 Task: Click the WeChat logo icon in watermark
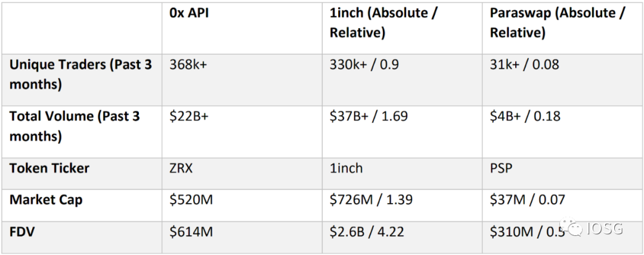point(571,228)
